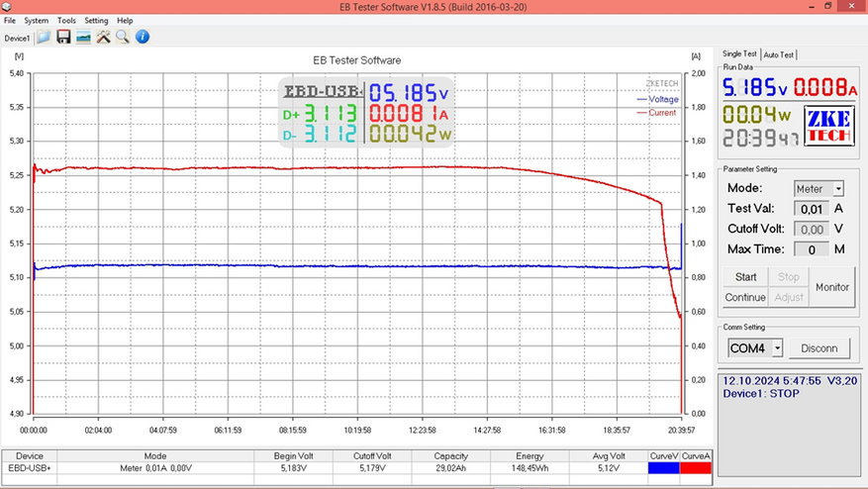This screenshot has width=868, height=489.
Task: Switch to the Single Test tab
Action: coord(739,53)
